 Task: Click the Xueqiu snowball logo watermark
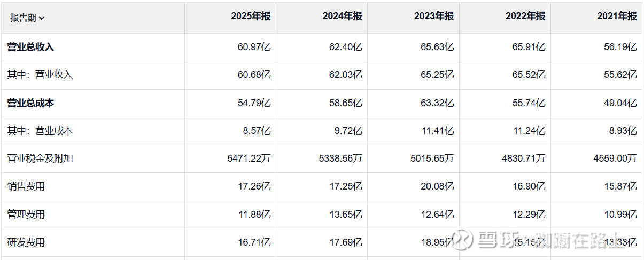coord(462,239)
